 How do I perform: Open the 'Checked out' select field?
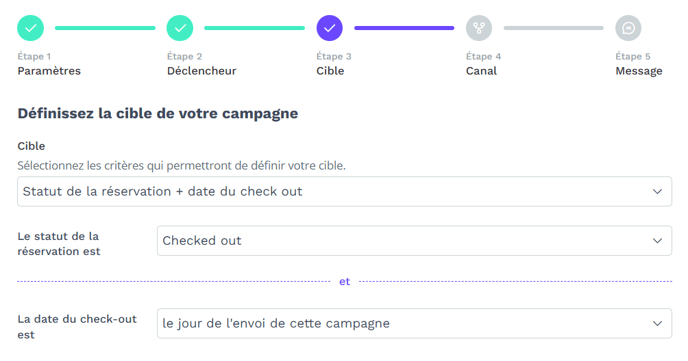[414, 241]
